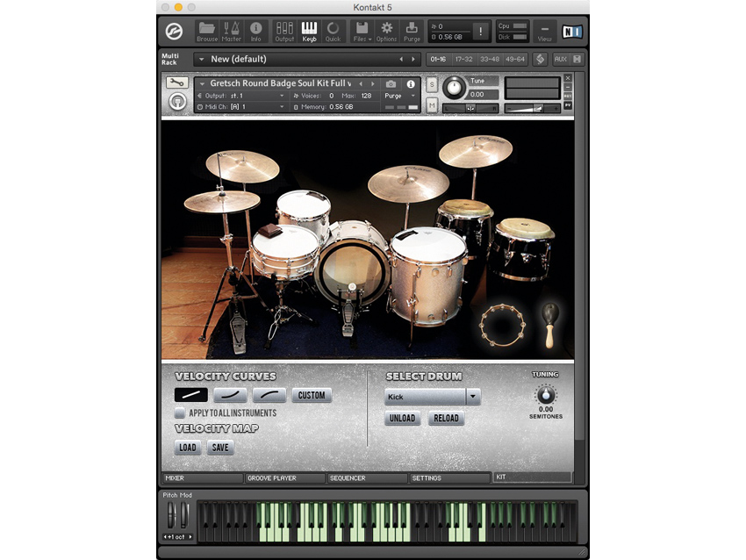Click SAVE velocity map

coord(220,448)
